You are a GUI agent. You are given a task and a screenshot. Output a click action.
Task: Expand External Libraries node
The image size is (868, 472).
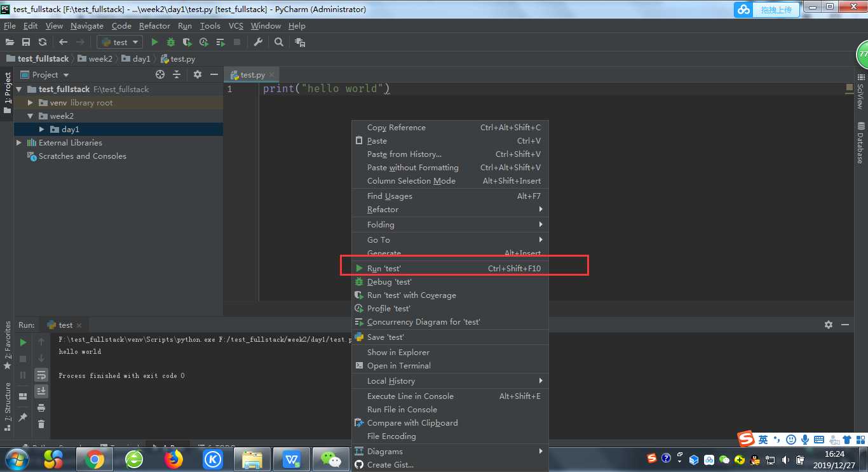pos(19,142)
